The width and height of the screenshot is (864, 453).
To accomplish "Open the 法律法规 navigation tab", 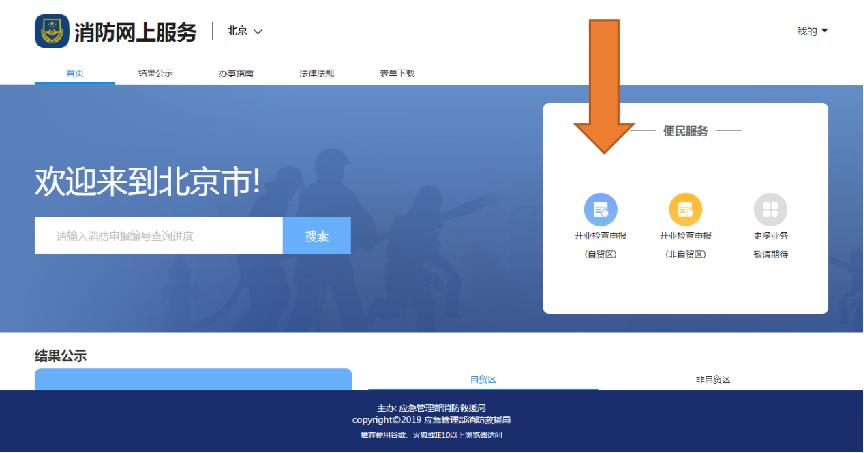I will click(x=317, y=73).
